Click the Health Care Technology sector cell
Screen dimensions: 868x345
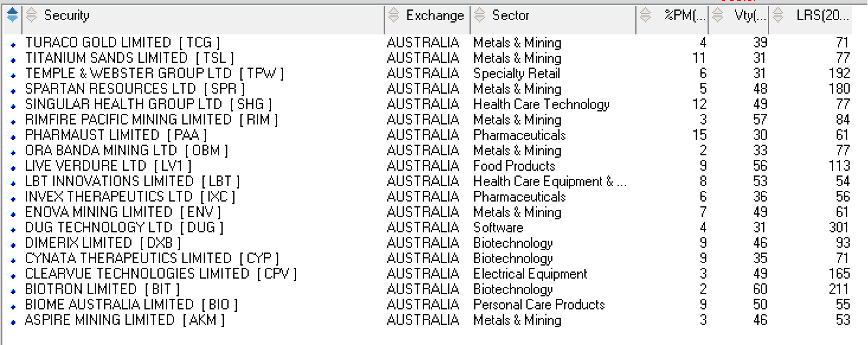pos(541,104)
